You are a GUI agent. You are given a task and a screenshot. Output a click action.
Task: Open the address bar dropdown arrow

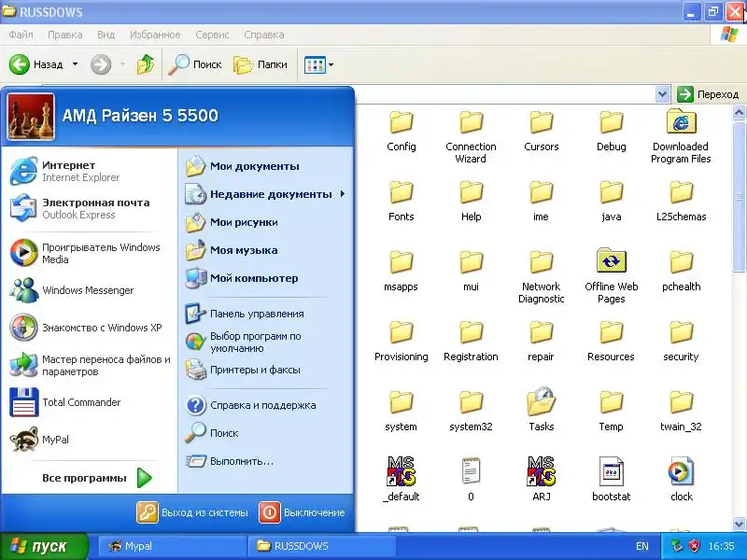(x=662, y=94)
